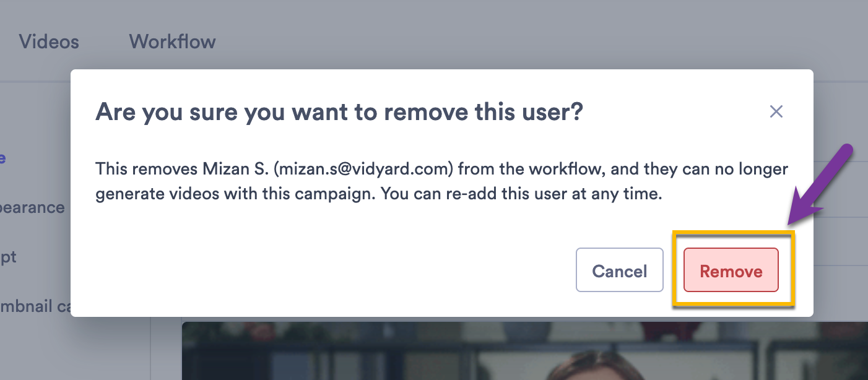This screenshot has height=380, width=868.
Task: Select the Videos navigation label
Action: [50, 41]
